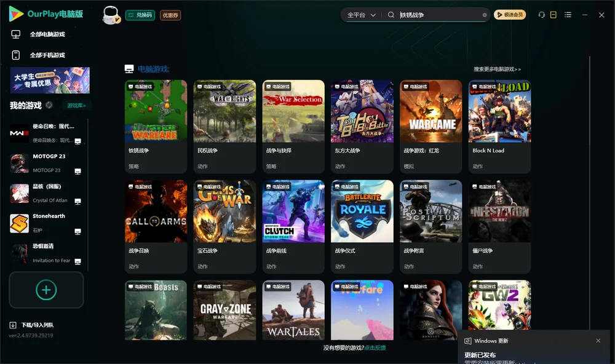Click the monitor icon beside 全部电脑游戏
Viewport: 615px width, 364px height.
(x=16, y=34)
